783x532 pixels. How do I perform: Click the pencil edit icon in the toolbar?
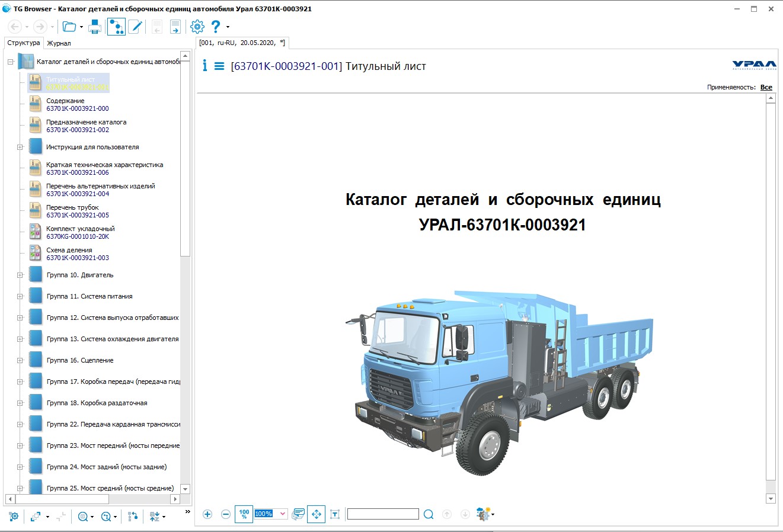135,27
